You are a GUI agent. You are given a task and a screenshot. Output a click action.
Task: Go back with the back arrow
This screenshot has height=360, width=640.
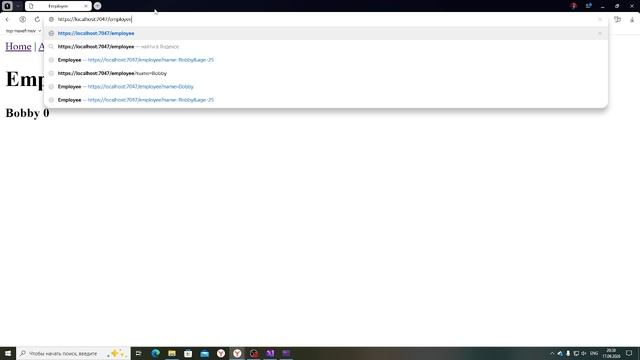pyautogui.click(x=7, y=19)
